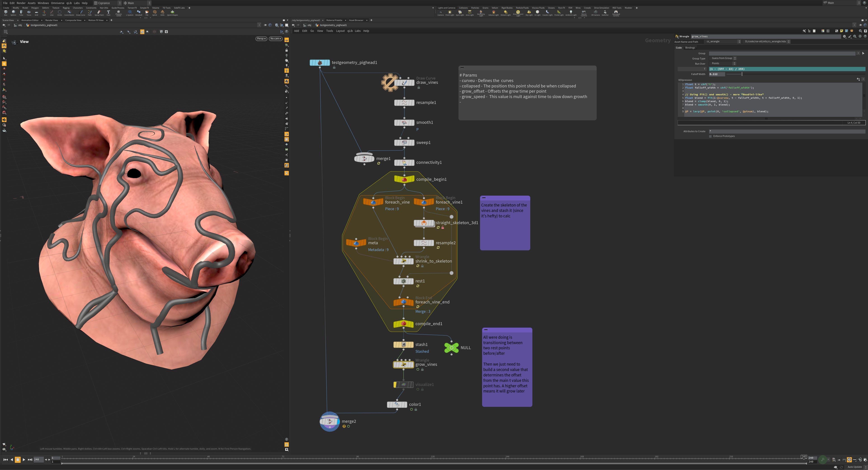
Task: Click the play forward button
Action: click(24, 460)
